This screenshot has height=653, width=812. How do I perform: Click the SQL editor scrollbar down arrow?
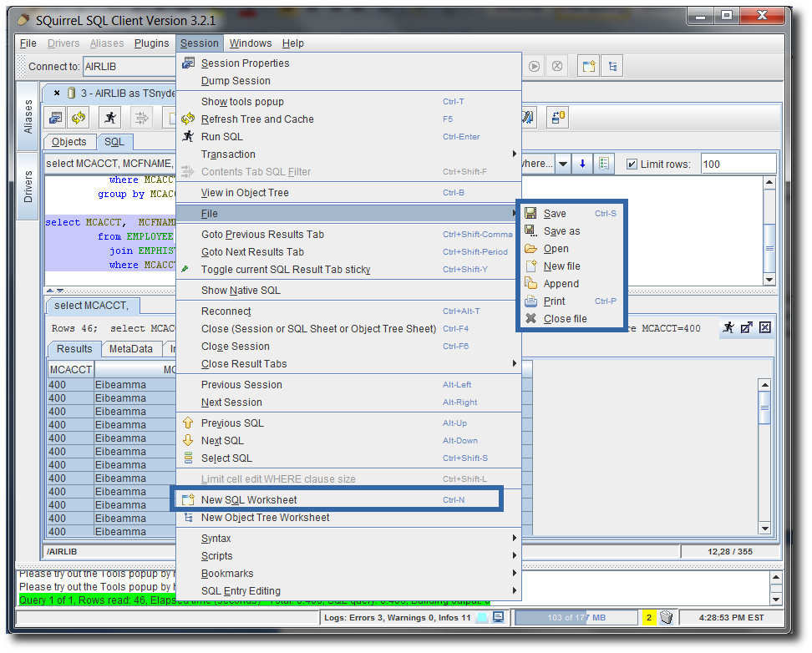pyautogui.click(x=769, y=280)
